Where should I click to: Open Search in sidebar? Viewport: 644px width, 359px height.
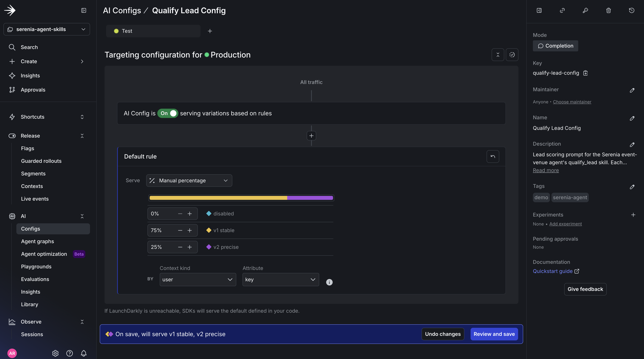point(29,47)
